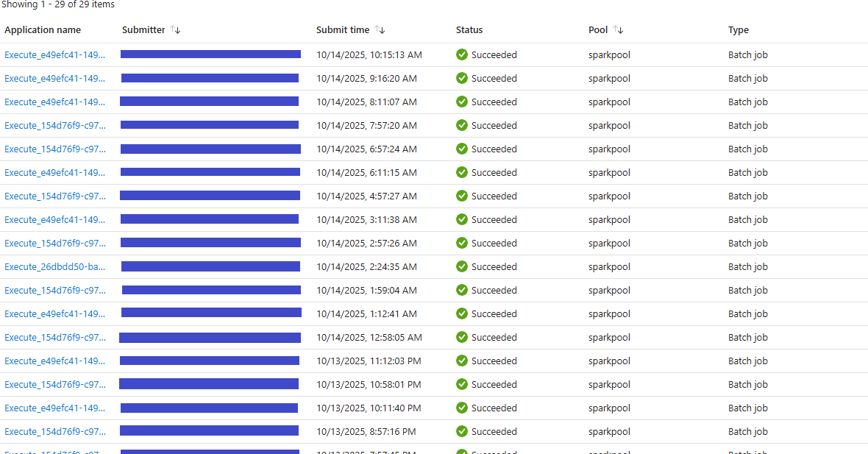Open application submitted 10/14/2025, 12:58:05 AM
Screen dimensions: 868x454
coord(55,337)
